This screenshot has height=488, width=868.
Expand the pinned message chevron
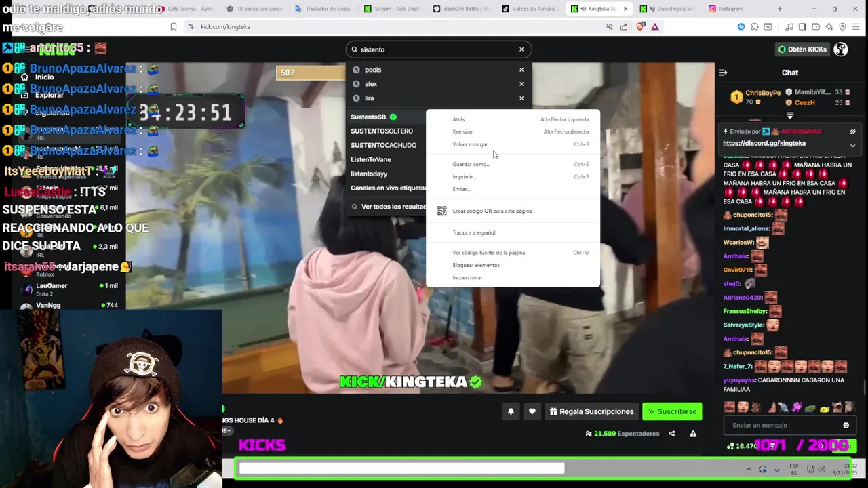click(852, 145)
